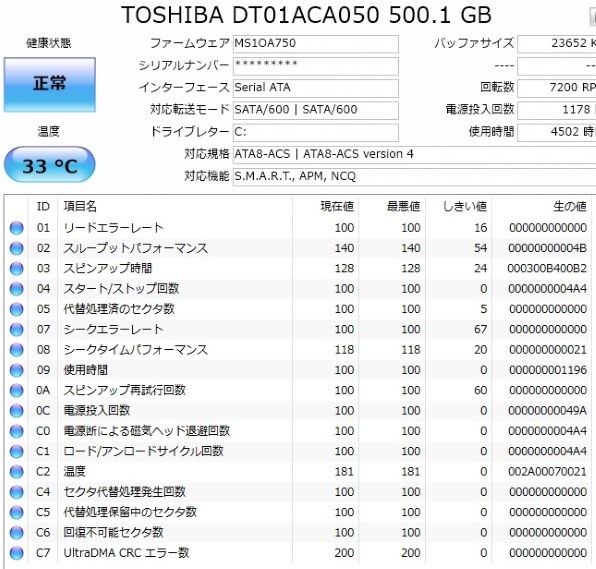Click the 33 °C temperature button
The width and height of the screenshot is (596, 569).
pos(49,165)
